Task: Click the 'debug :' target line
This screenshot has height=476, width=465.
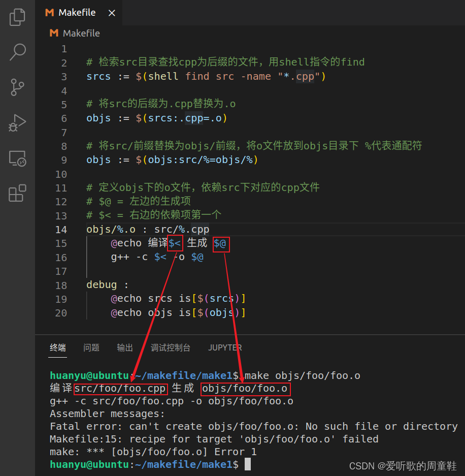Action: click(108, 285)
